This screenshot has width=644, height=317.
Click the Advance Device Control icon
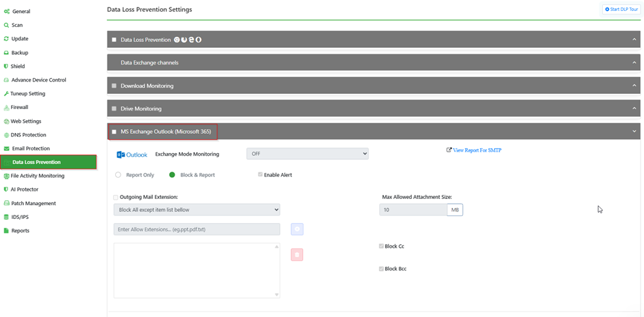(x=6, y=80)
